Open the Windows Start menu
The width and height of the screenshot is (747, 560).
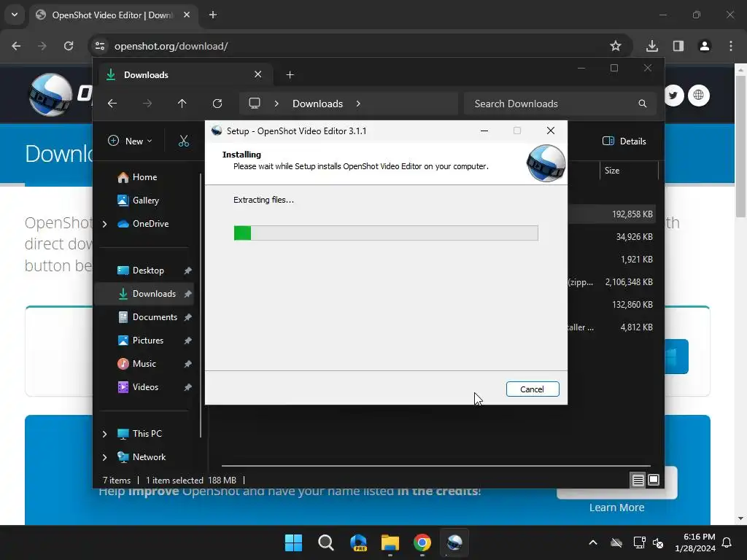[293, 542]
